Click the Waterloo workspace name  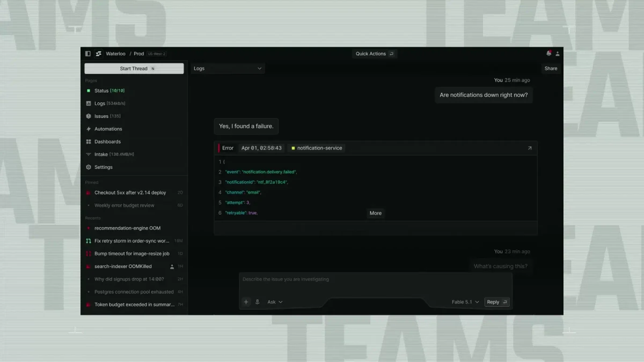(x=115, y=54)
